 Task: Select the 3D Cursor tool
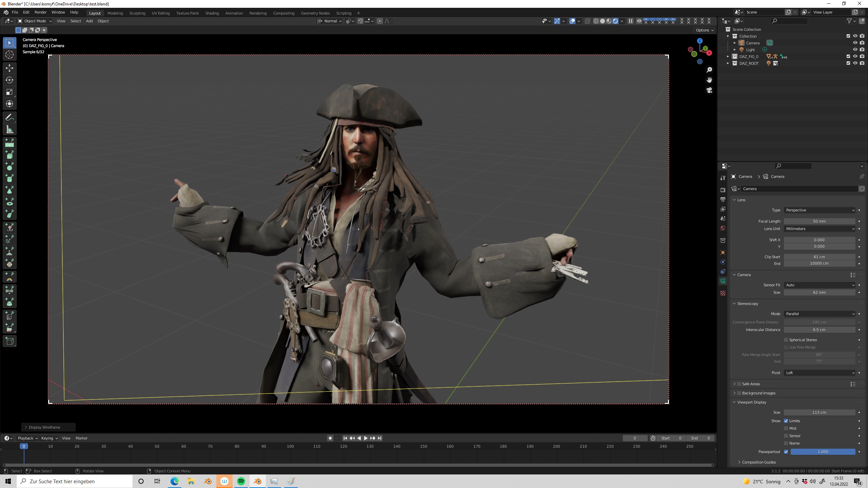9,55
